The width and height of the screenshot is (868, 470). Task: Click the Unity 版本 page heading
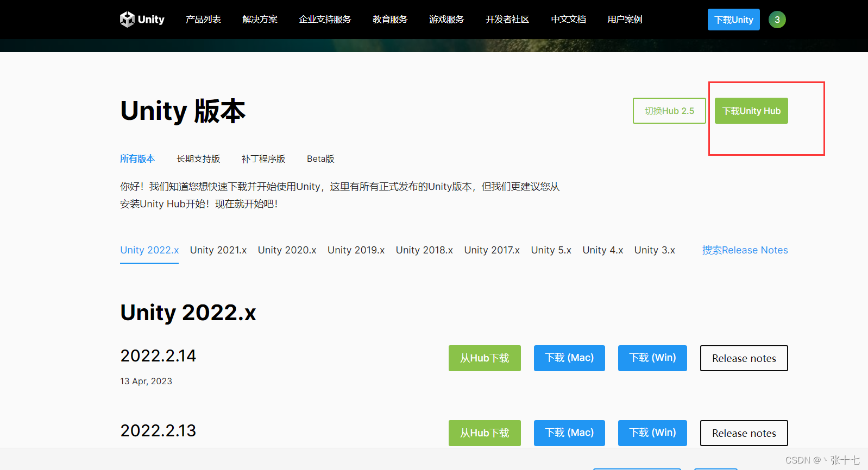pos(183,111)
